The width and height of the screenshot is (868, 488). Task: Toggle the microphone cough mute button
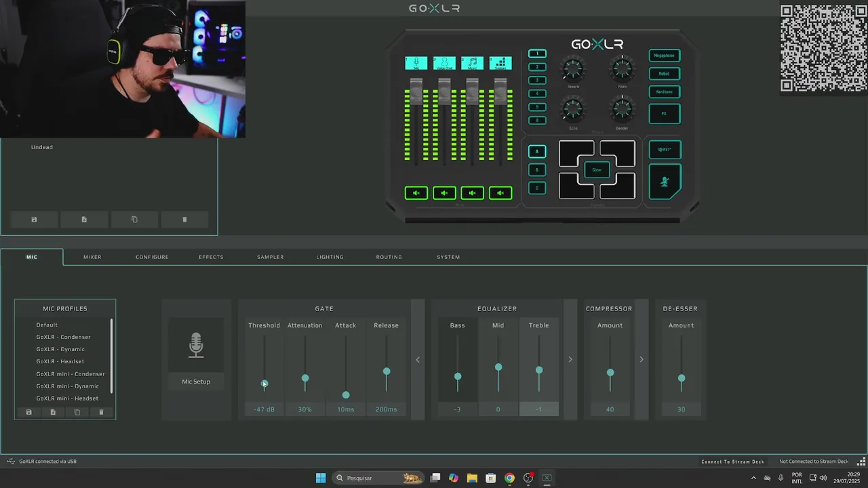tap(664, 182)
